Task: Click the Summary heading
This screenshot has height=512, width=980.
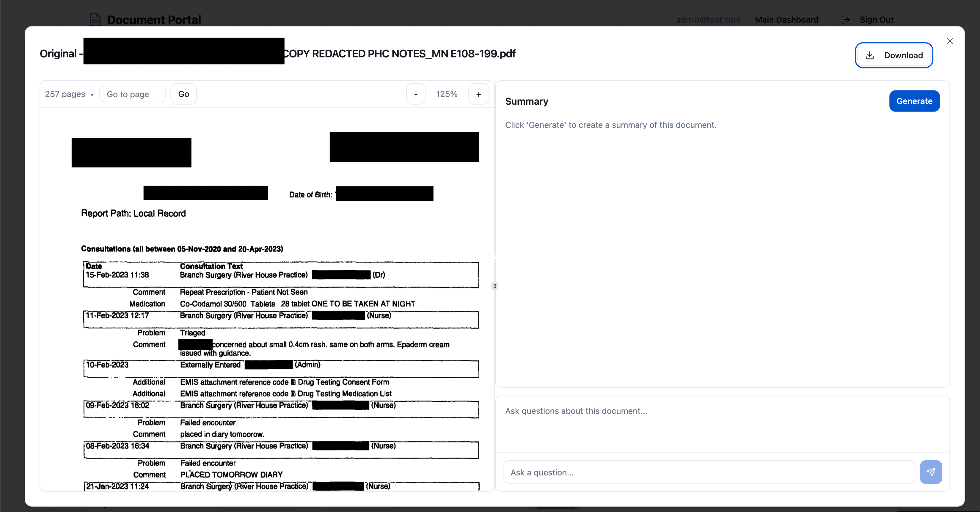Action: click(527, 101)
